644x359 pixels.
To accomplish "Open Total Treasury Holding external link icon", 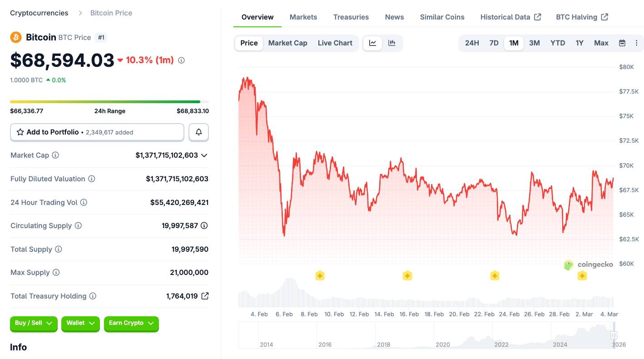I will pos(205,296).
